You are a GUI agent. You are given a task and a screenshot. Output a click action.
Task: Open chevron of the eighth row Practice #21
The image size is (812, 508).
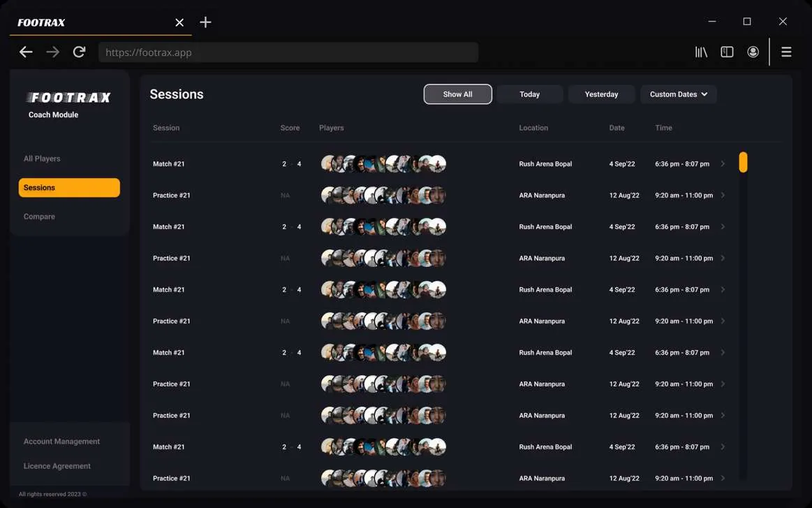tap(723, 384)
